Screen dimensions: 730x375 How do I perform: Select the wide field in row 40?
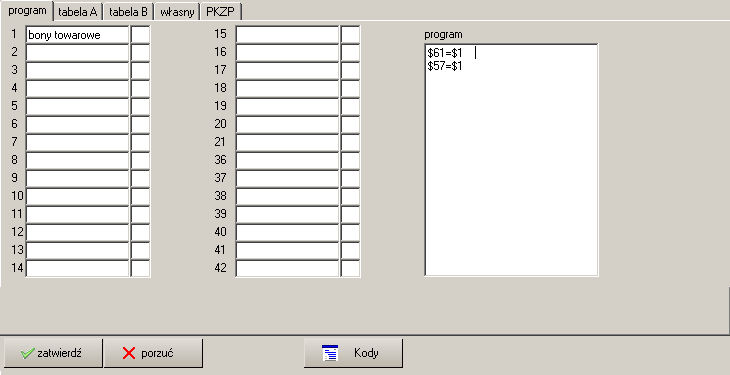[287, 233]
